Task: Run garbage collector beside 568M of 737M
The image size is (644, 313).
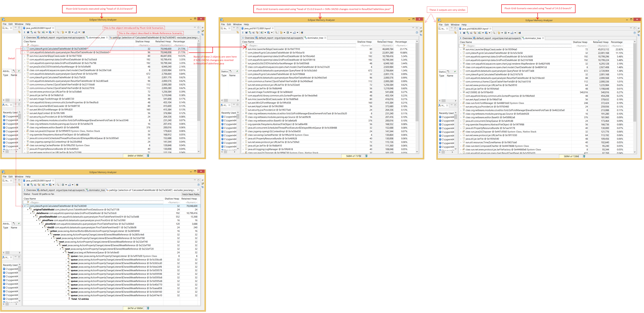Action: (x=367, y=156)
